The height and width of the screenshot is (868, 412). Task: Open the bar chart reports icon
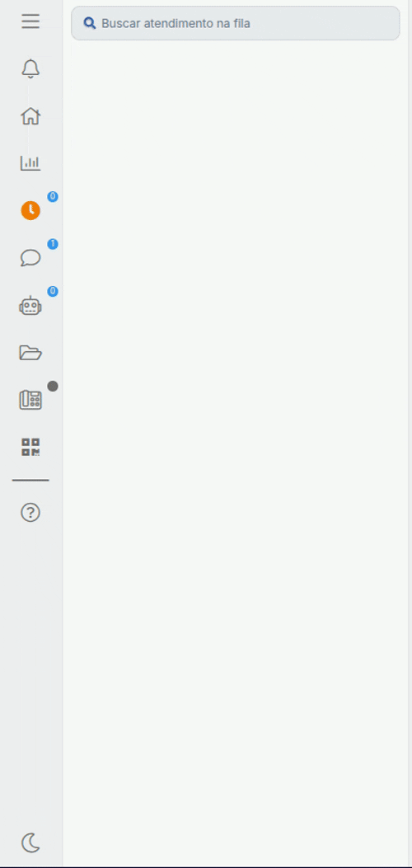point(30,162)
